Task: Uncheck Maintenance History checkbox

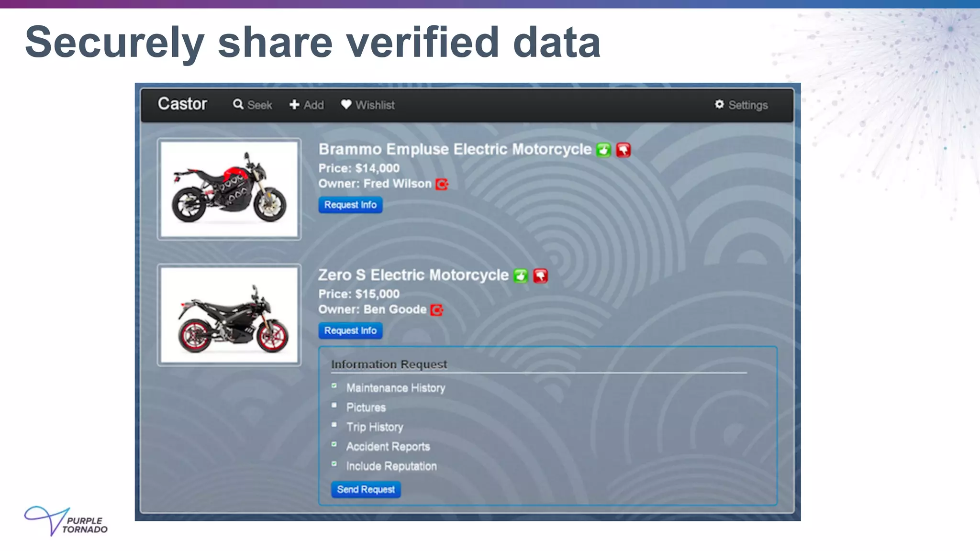Action: click(334, 386)
